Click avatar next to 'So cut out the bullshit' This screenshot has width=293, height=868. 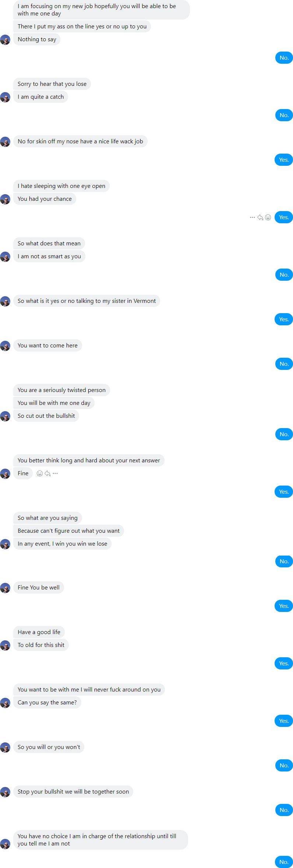5,416
